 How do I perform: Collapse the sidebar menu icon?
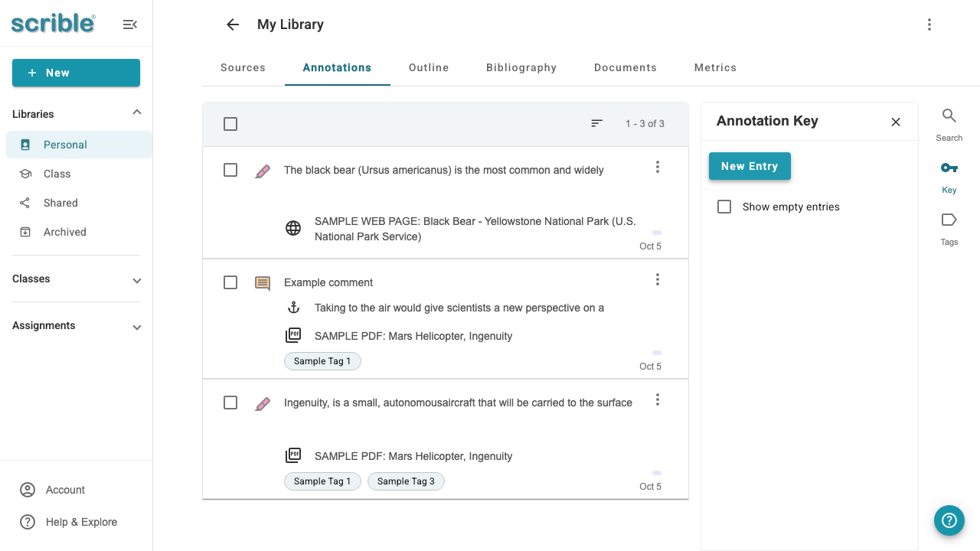[130, 24]
